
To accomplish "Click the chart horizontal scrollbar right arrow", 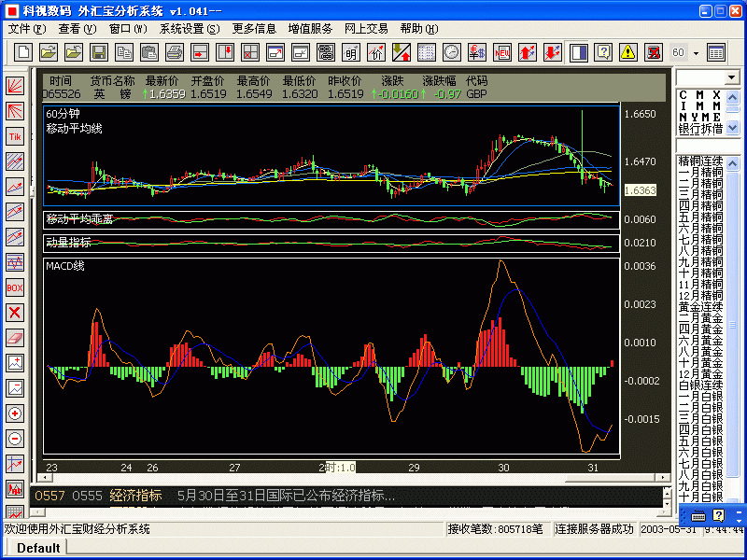I will (x=663, y=477).
